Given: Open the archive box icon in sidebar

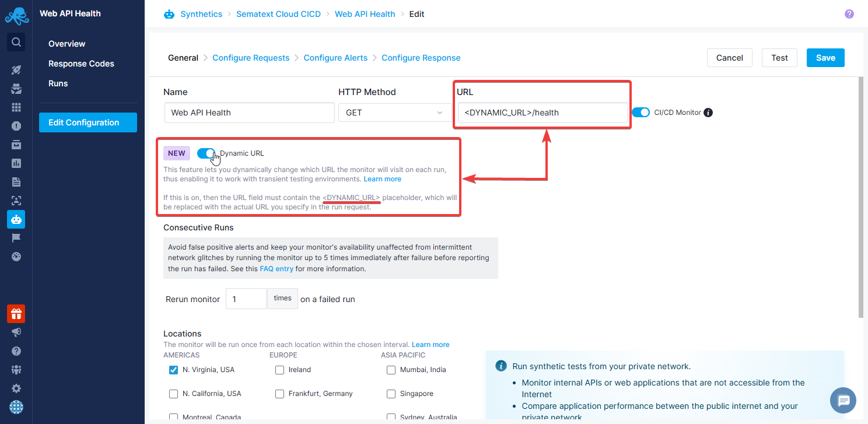Looking at the screenshot, I should pyautogui.click(x=16, y=145).
